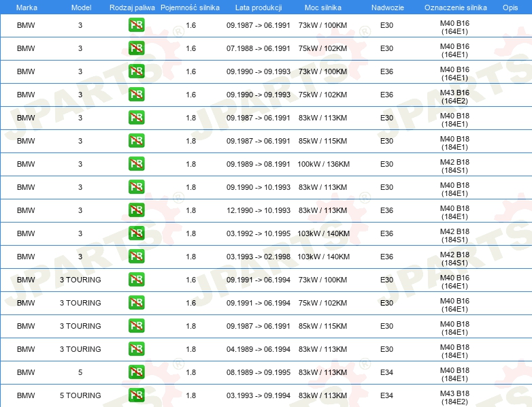The height and width of the screenshot is (407, 532).
Task: Click fuel icon in 12.1990 -> 10.1993 row
Action: coord(136,210)
